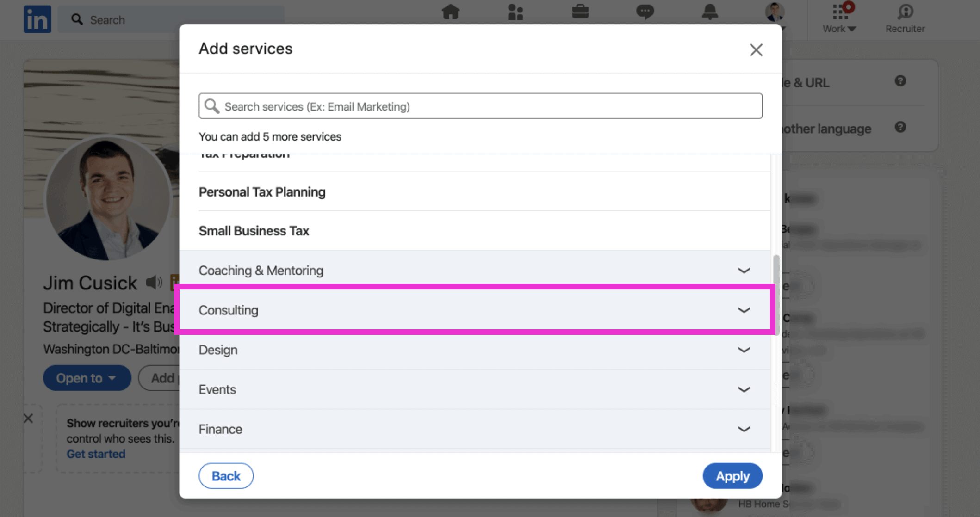Check Notifications via the bell icon
Viewport: 980px width, 517px height.
click(710, 12)
